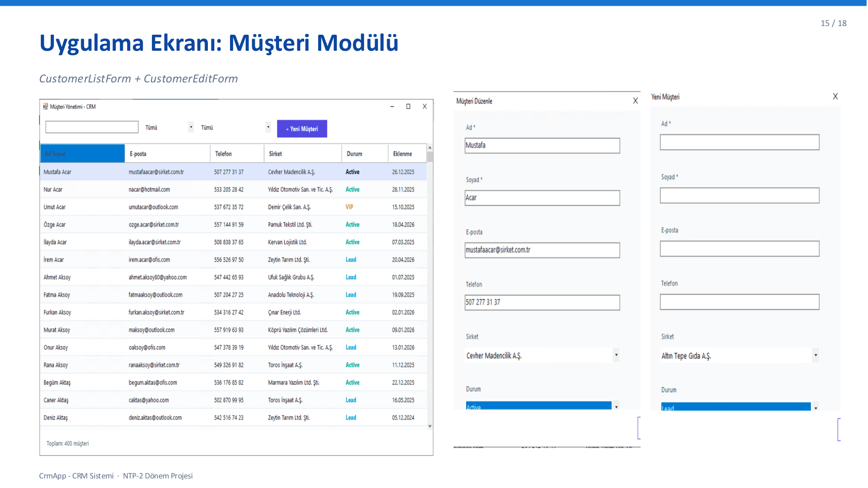This screenshot has width=868, height=488.
Task: Click 'E-posta' field in Müşteri Düzenle dialog
Action: point(542,250)
